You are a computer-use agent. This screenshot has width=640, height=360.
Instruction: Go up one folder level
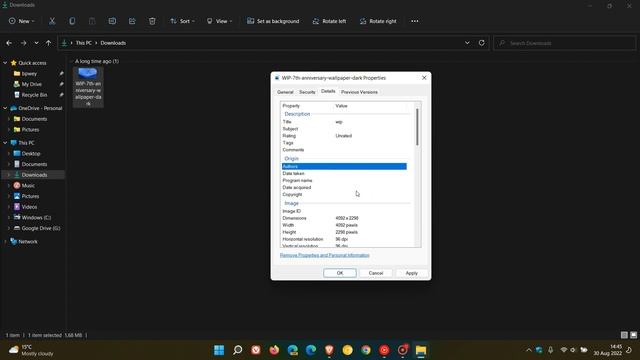pyautogui.click(x=48, y=43)
